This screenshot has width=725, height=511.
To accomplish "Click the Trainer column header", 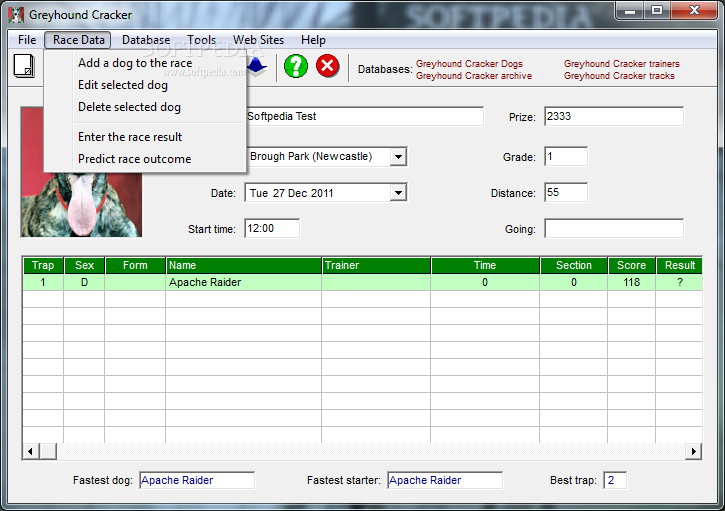I will pos(376,265).
